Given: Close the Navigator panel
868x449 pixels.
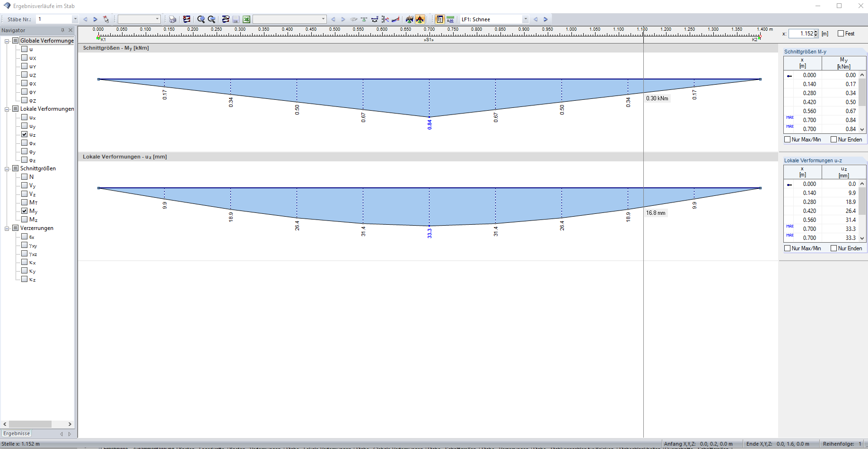Looking at the screenshot, I should (70, 30).
